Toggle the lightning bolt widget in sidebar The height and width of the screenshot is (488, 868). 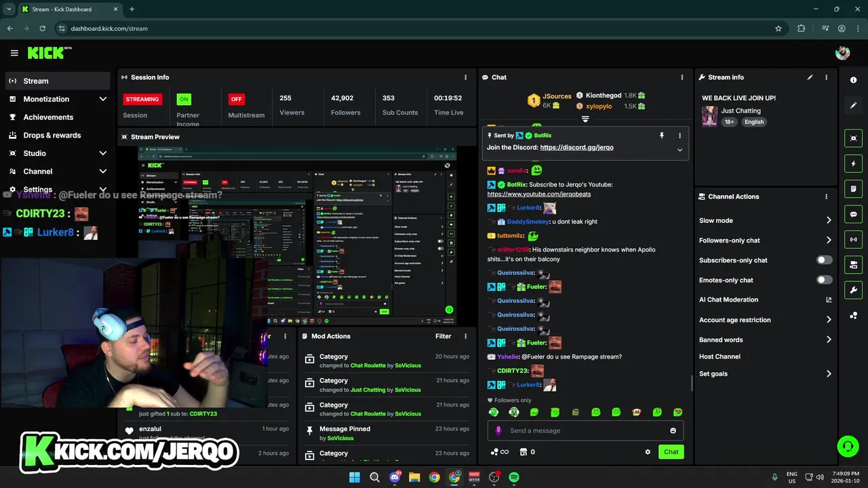coord(854,164)
